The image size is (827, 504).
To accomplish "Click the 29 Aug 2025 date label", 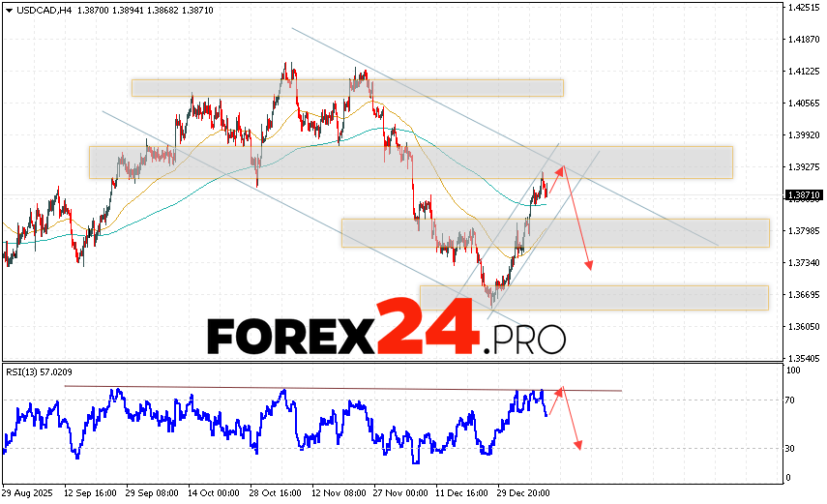I will pos(26,492).
